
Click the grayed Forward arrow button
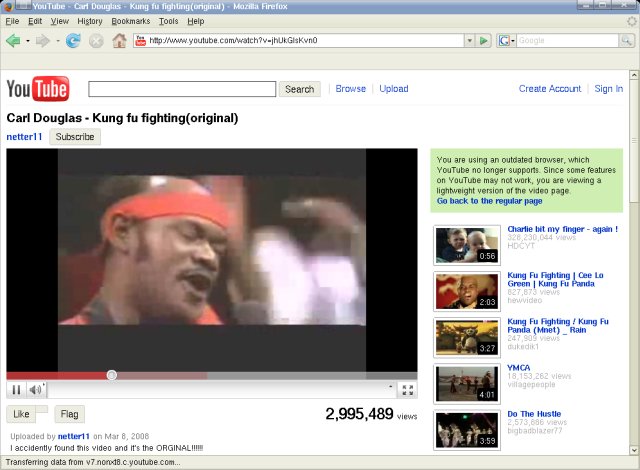pyautogui.click(x=43, y=40)
